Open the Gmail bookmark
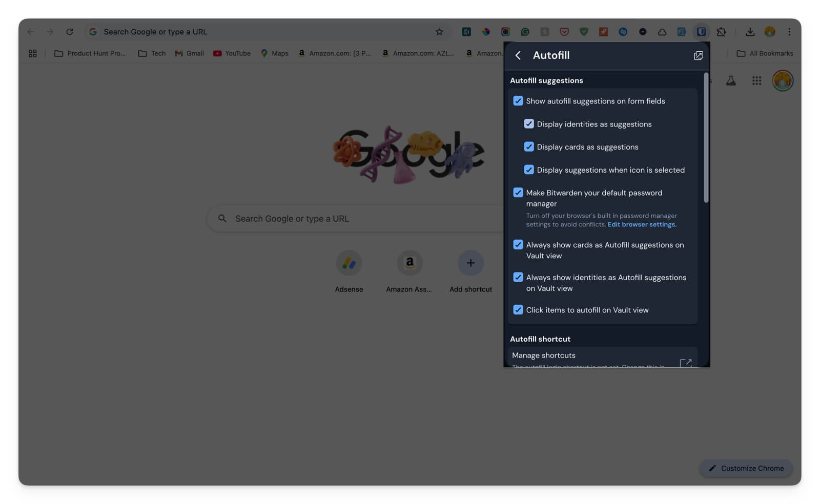The image size is (820, 504). click(x=189, y=53)
